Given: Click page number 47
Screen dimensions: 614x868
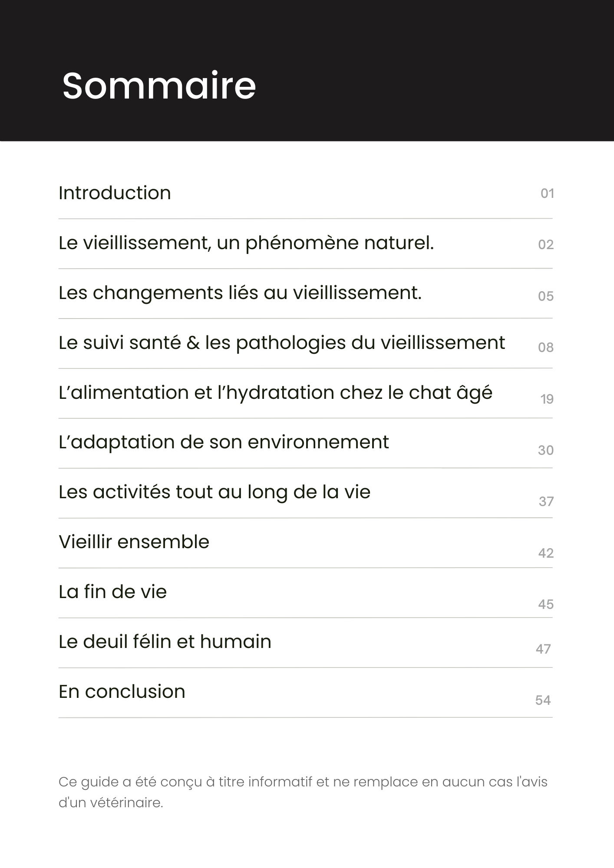Looking at the screenshot, I should coord(543,649).
